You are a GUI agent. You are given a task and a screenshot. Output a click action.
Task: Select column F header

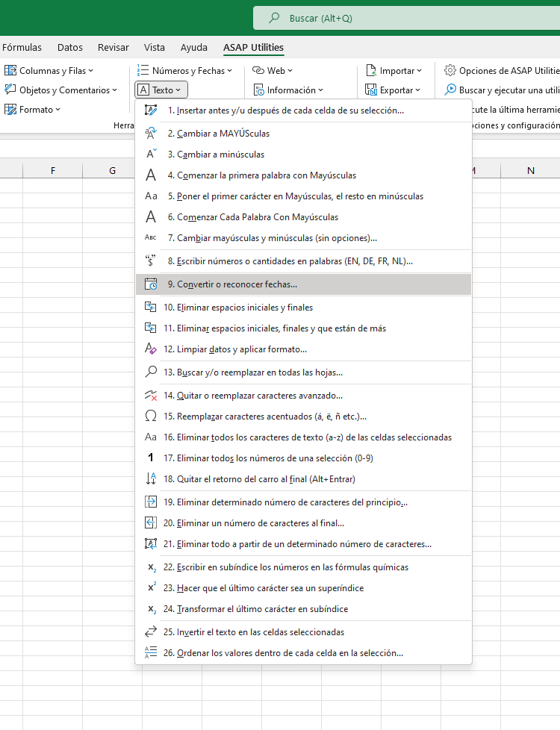(x=53, y=170)
